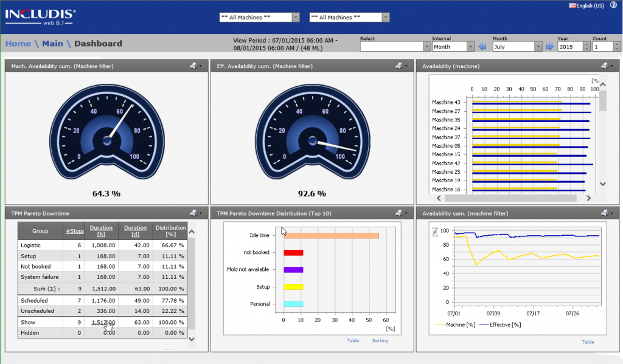The width and height of the screenshot is (623, 364).
Task: Open the Month interval dropdown
Action: pos(472,46)
